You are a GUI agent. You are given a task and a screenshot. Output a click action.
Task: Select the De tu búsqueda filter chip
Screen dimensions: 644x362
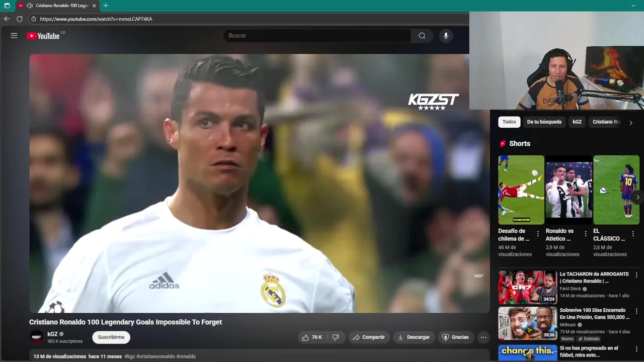(x=544, y=122)
